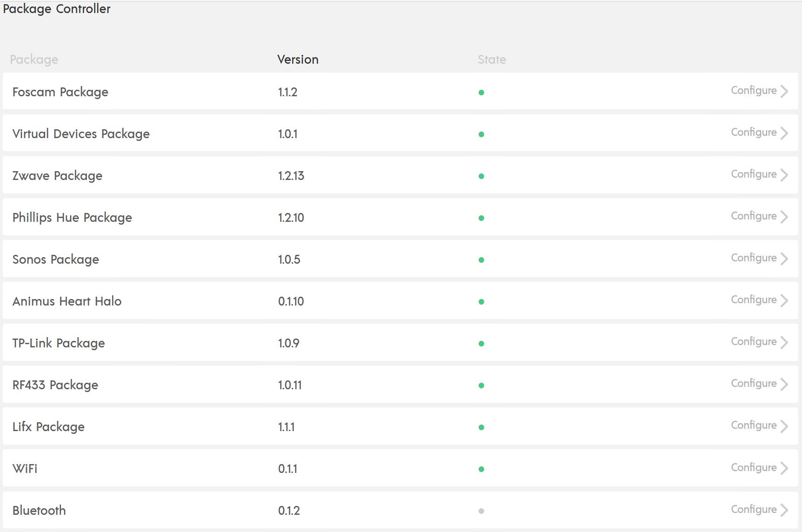Select the TP-Link Package name

coord(59,344)
